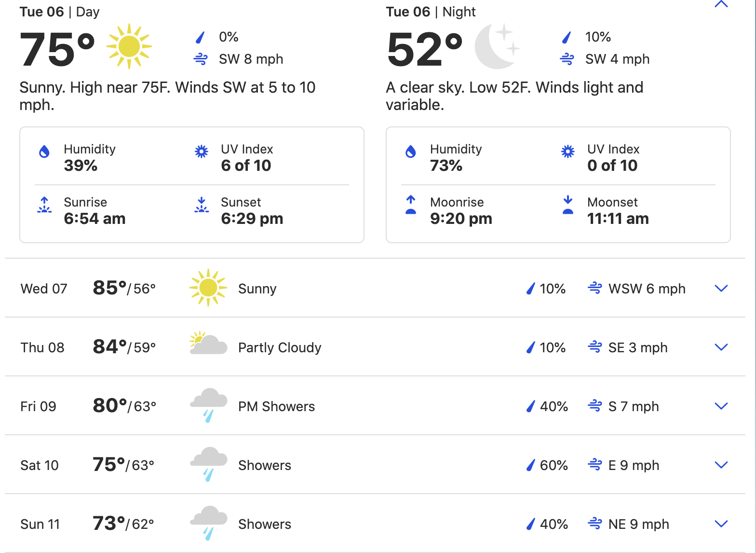Click the daytime UV Index sun icon
756x553 pixels.
(202, 152)
